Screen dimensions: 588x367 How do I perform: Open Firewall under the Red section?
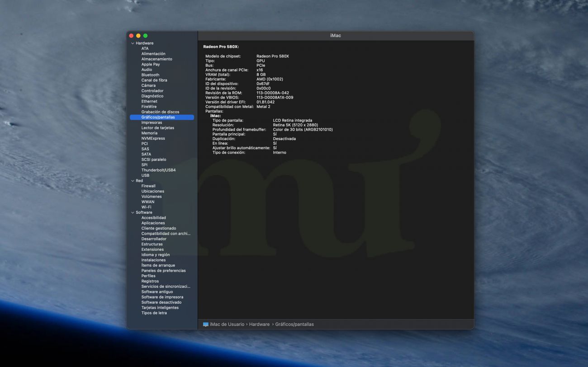(148, 186)
